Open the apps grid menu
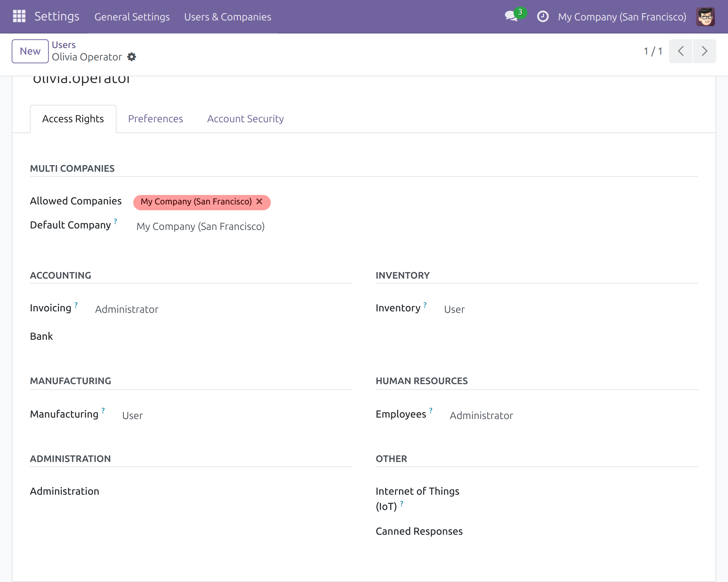Image resolution: width=728 pixels, height=582 pixels. pyautogui.click(x=19, y=16)
